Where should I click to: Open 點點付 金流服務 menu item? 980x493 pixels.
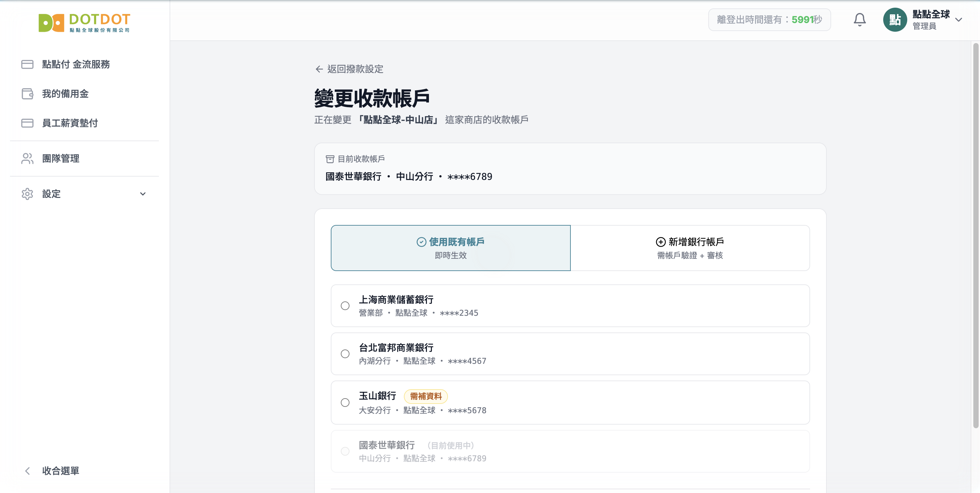coord(84,64)
